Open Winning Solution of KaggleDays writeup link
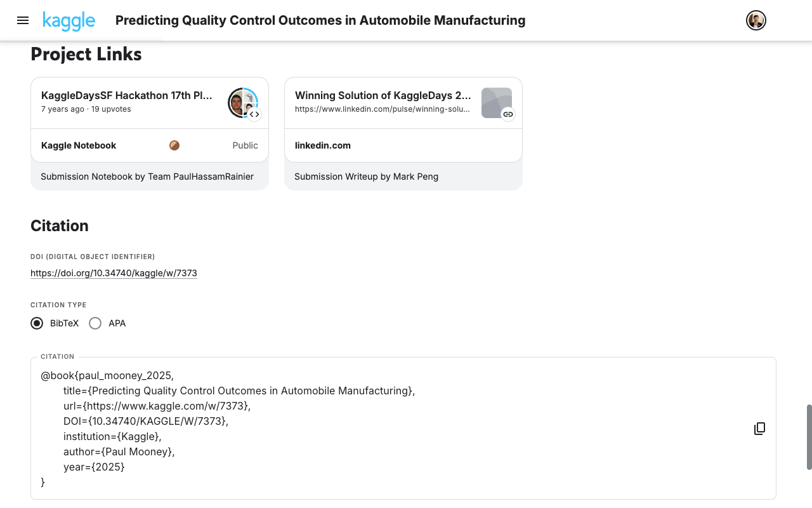The image size is (812, 508). (x=383, y=95)
